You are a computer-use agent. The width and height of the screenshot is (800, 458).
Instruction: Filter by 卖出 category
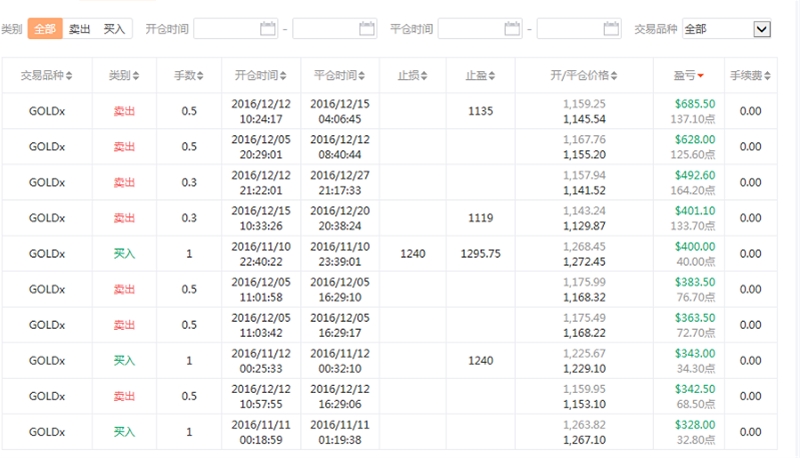pyautogui.click(x=79, y=29)
